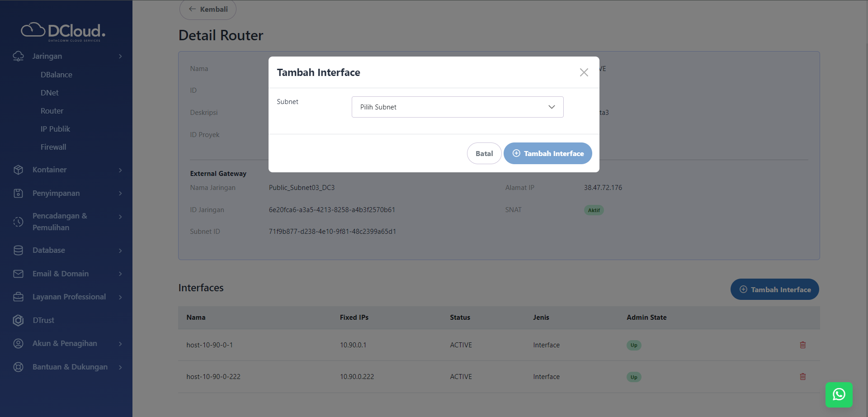Image resolution: width=868 pixels, height=417 pixels.
Task: Click the Email & Domain envelope icon
Action: (18, 274)
